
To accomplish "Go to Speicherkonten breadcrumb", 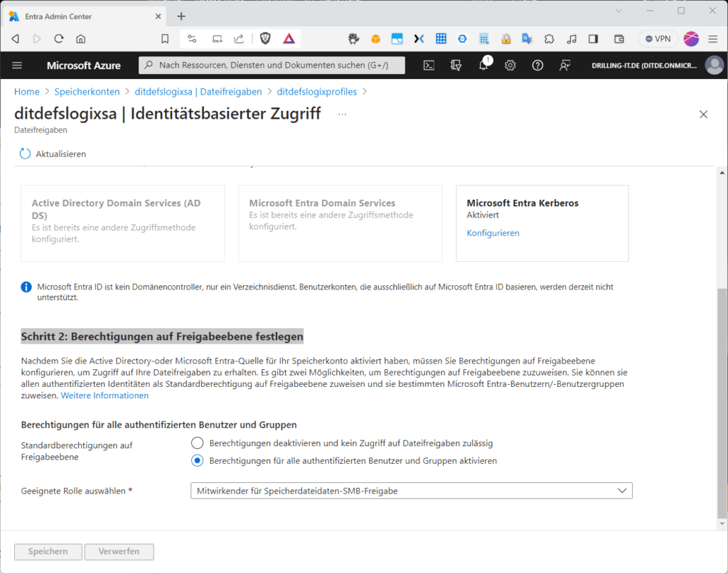I will [87, 92].
